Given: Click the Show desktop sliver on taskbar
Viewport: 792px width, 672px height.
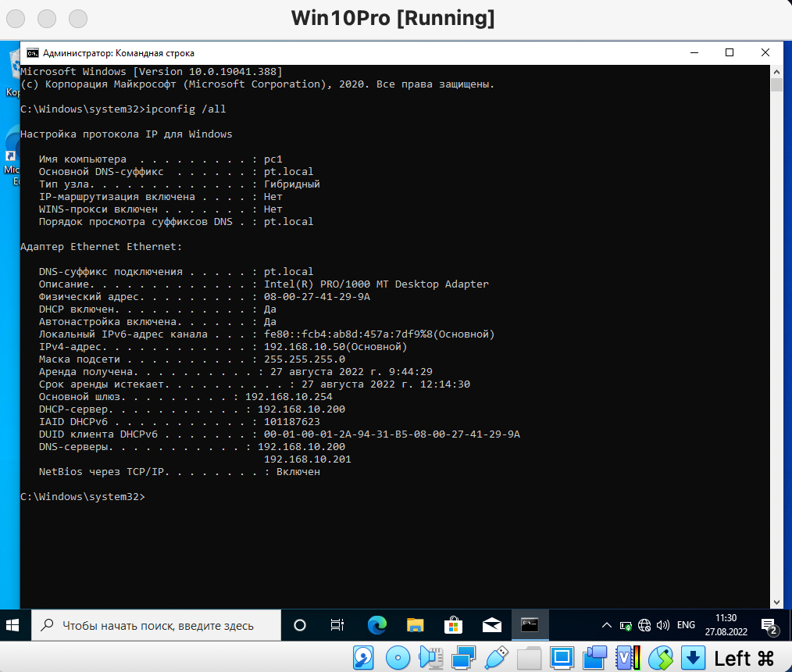Looking at the screenshot, I should pyautogui.click(x=790, y=626).
